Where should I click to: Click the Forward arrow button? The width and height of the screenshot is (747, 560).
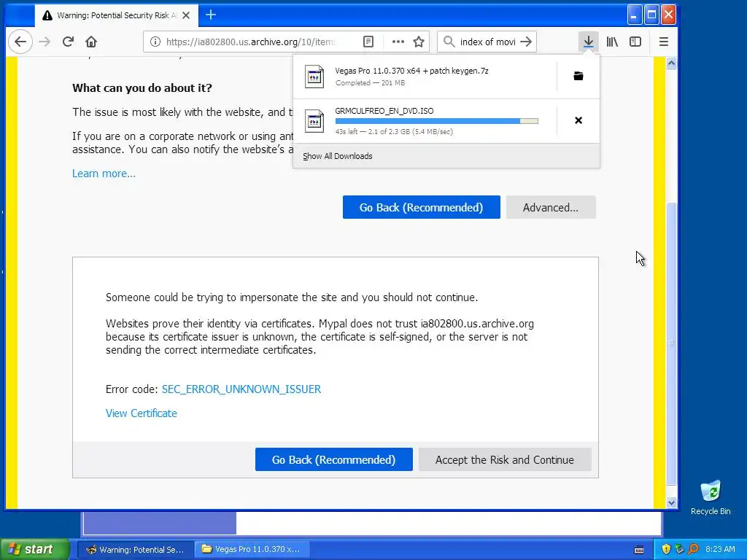coord(44,42)
